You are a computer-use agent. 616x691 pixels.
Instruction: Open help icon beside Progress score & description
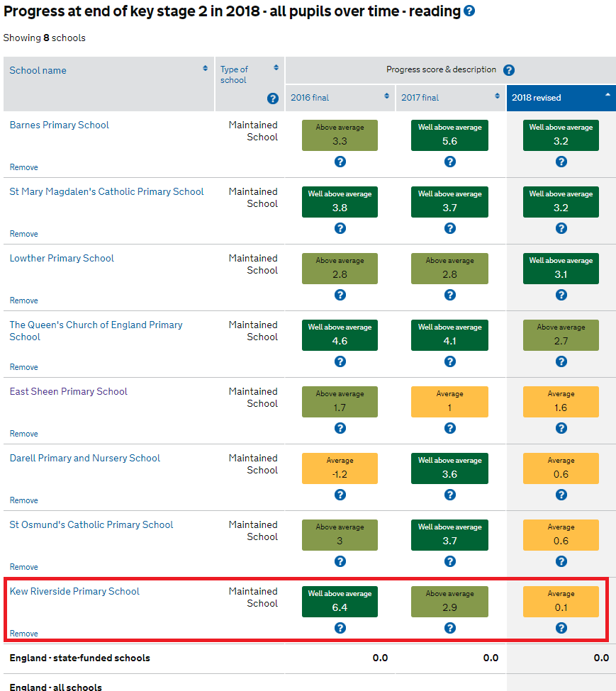[509, 70]
